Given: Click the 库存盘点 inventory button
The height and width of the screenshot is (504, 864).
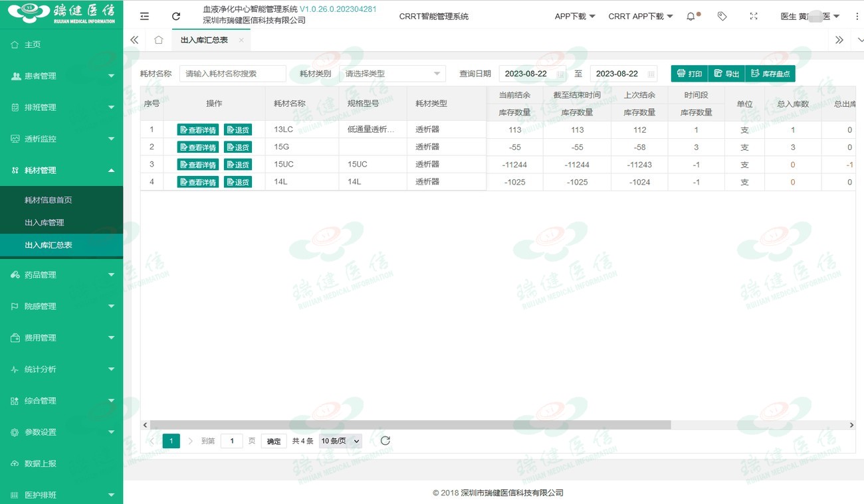Looking at the screenshot, I should pos(770,74).
